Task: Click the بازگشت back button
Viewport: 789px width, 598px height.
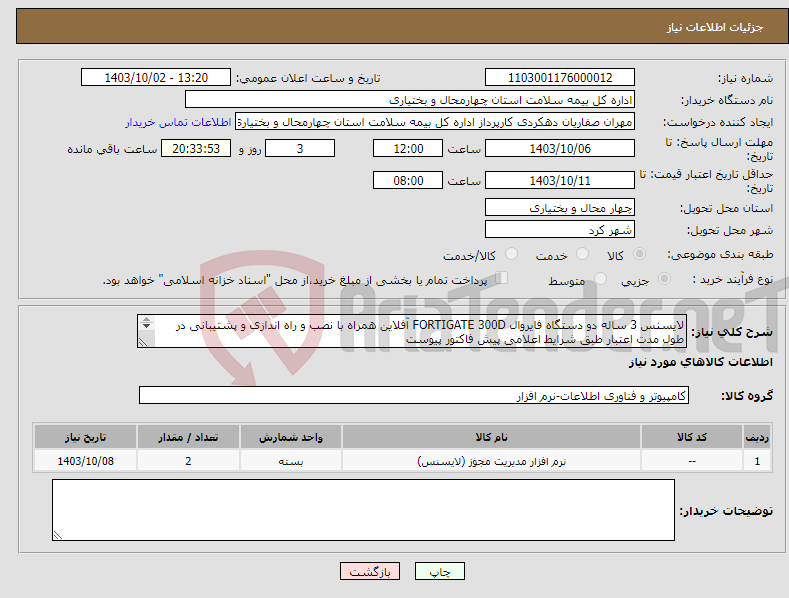Action: pyautogui.click(x=370, y=571)
